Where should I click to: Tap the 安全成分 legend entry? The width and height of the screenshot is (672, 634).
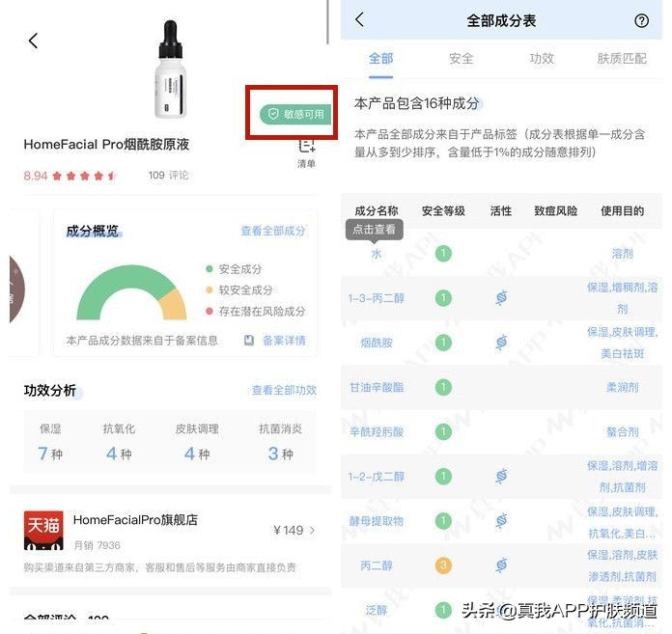[x=234, y=269]
